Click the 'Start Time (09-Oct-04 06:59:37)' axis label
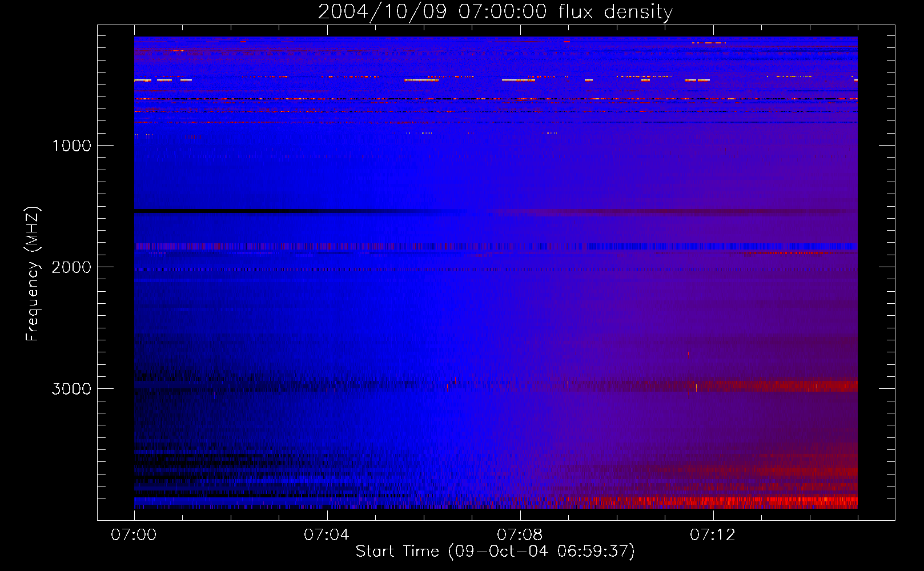Viewport: 924px width, 571px height. coord(495,551)
